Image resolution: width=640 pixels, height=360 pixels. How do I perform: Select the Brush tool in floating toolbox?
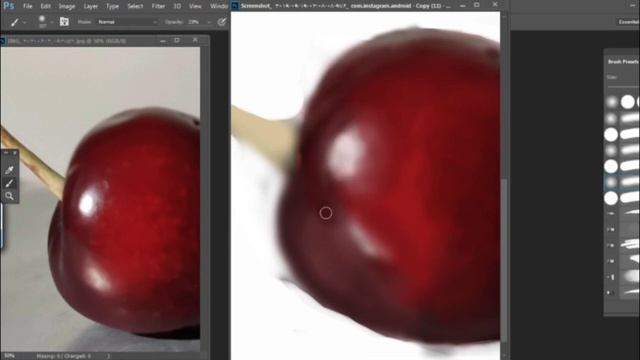coord(9,183)
